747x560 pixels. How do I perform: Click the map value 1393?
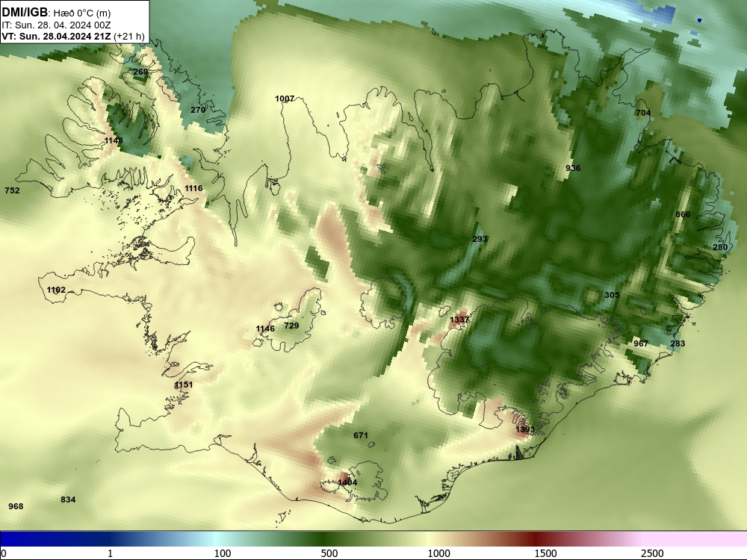click(x=525, y=429)
